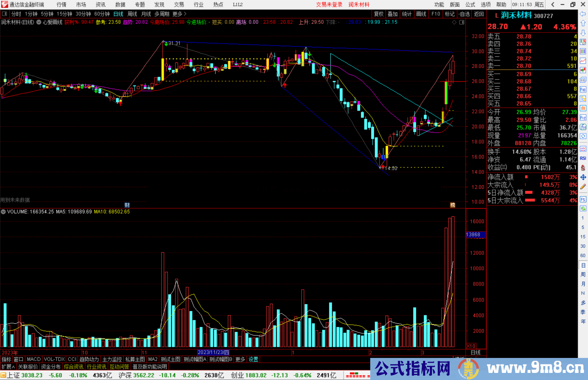Switch to the 周线 weekly chart tab
This screenshot has width=588, height=380.
click(132, 14)
